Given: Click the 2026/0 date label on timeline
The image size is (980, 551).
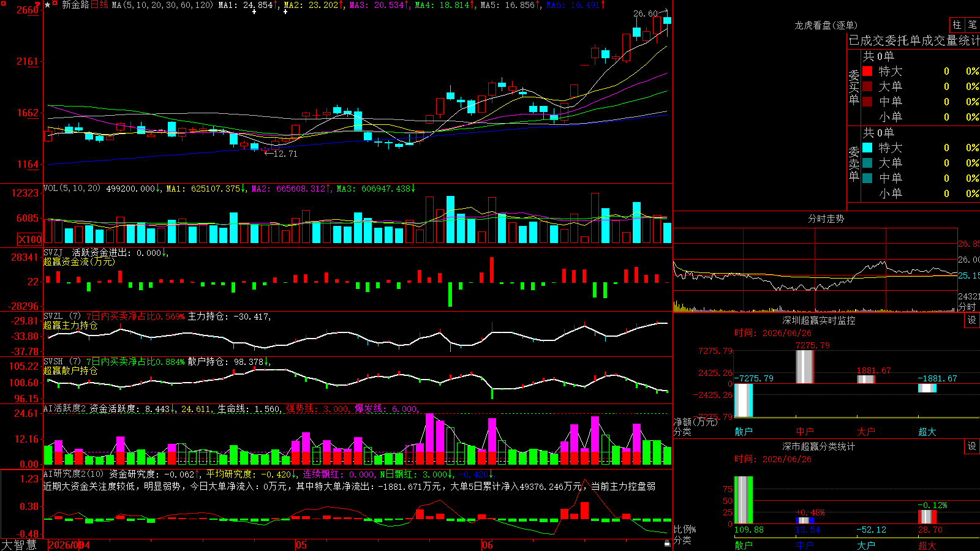Looking at the screenshot, I should (64, 545).
